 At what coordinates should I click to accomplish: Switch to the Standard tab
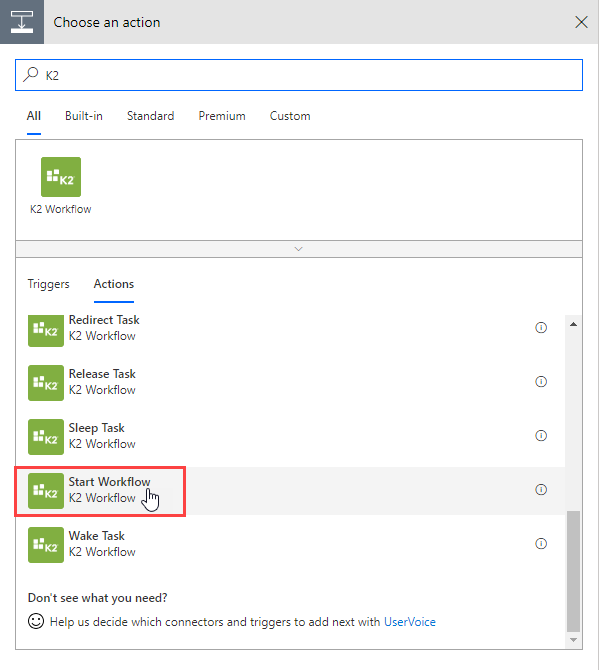tap(150, 116)
